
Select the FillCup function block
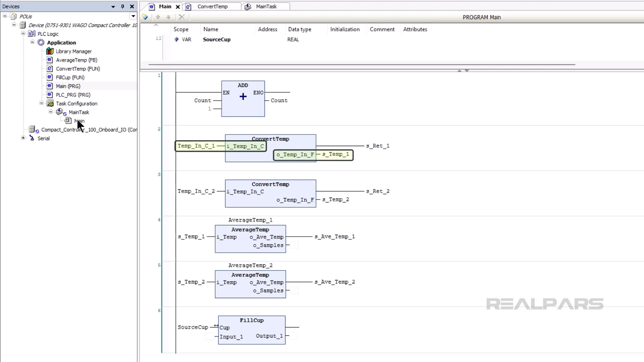tap(252, 330)
